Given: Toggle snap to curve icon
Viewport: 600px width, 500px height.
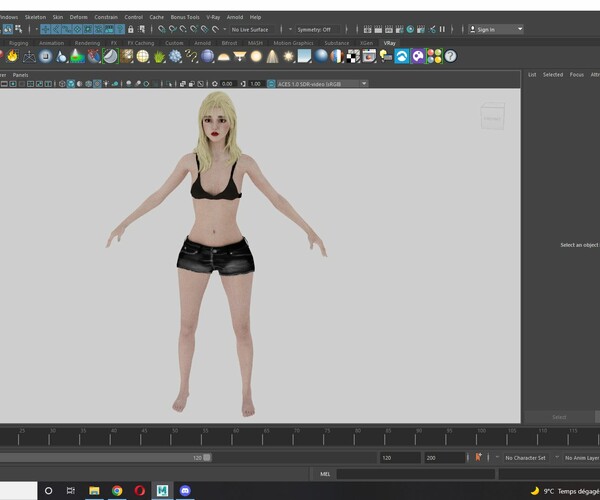Looking at the screenshot, I should pyautogui.click(x=173, y=29).
